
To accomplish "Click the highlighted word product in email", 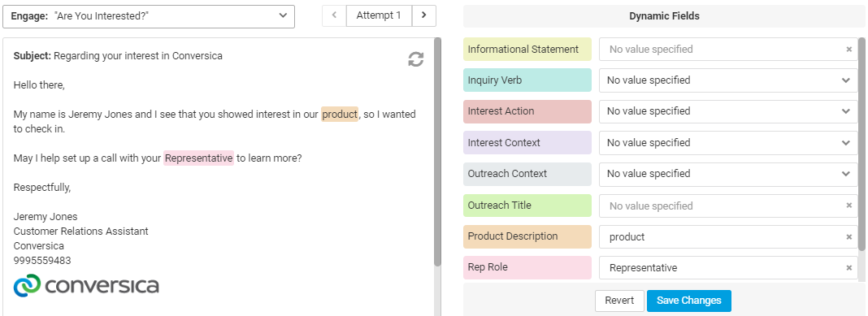I will [x=340, y=114].
